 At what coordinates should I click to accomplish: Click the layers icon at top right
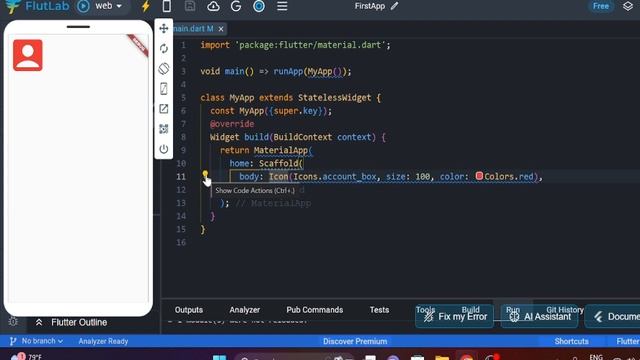628,6
